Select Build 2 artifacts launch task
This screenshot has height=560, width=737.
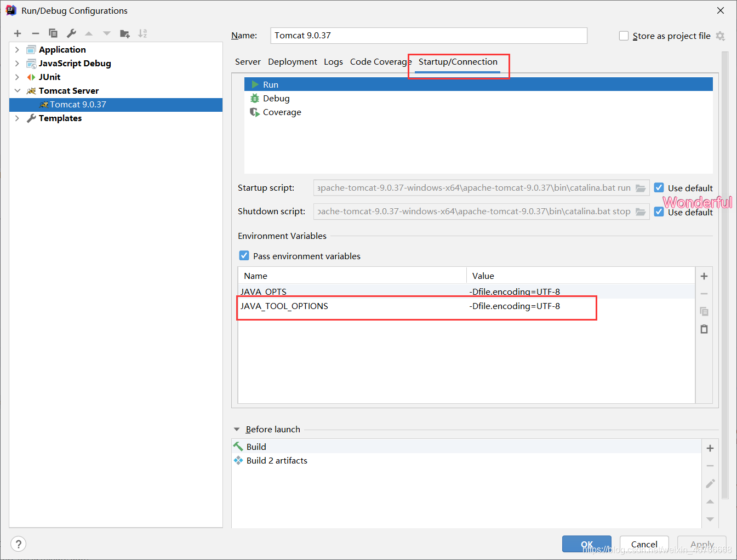[x=466, y=461]
